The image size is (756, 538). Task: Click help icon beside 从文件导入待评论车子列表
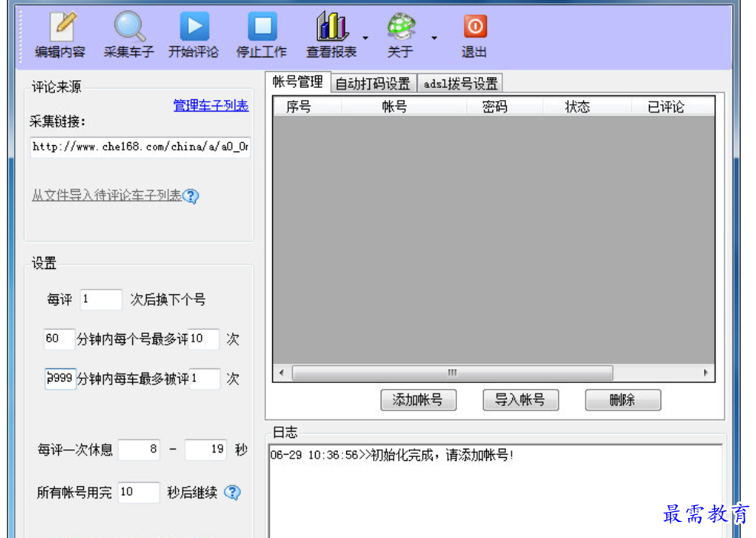click(x=191, y=196)
